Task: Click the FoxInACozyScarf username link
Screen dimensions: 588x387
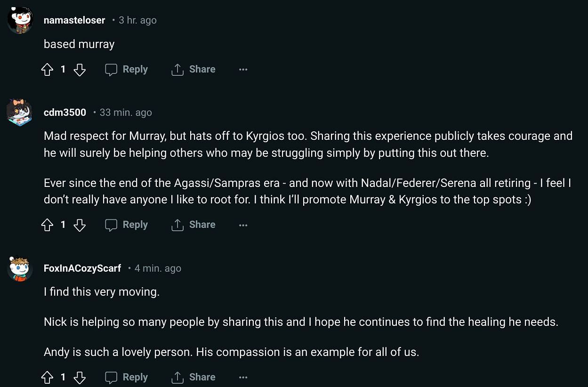Action: coord(82,268)
